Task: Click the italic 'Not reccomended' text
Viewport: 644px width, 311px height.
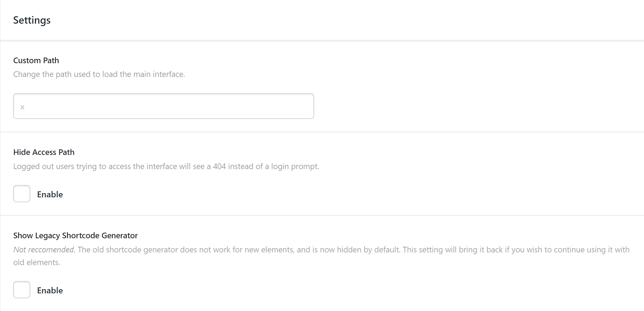Action: (x=44, y=250)
